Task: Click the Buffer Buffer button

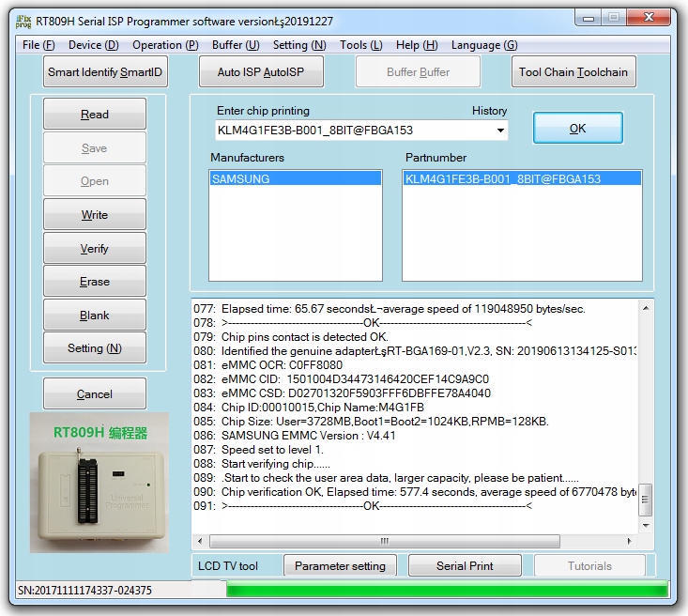Action: point(419,72)
